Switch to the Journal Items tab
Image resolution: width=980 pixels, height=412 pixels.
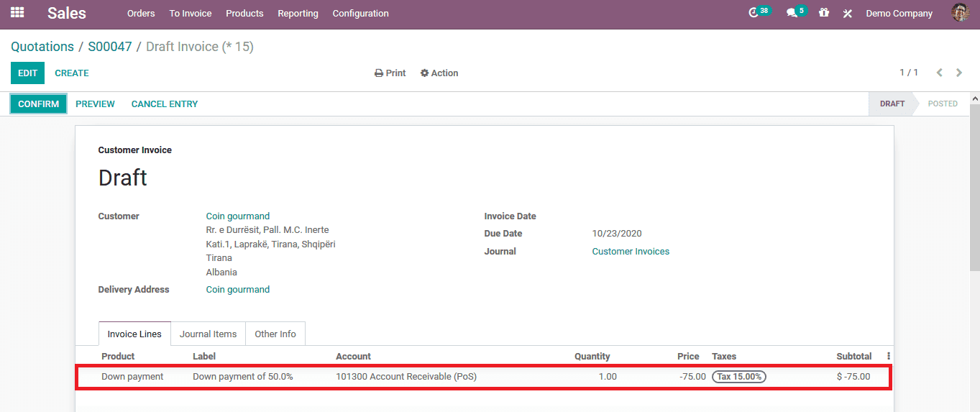coord(209,334)
